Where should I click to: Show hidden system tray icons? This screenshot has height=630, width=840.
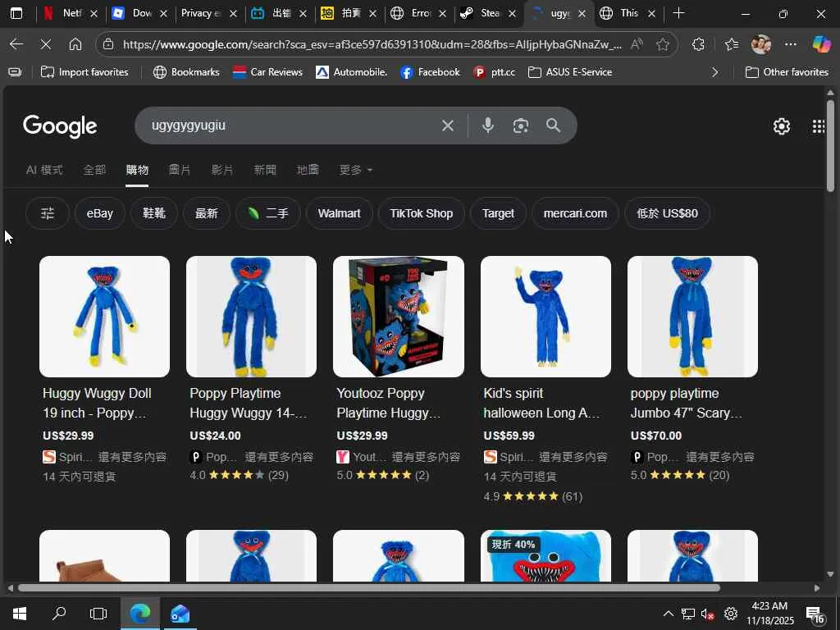pyautogui.click(x=668, y=614)
